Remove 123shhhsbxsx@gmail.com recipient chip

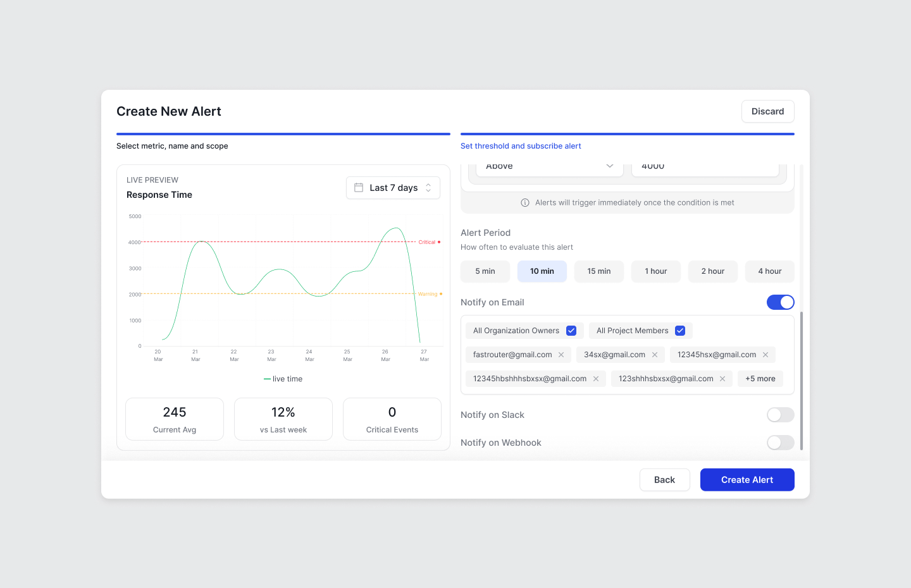(722, 379)
